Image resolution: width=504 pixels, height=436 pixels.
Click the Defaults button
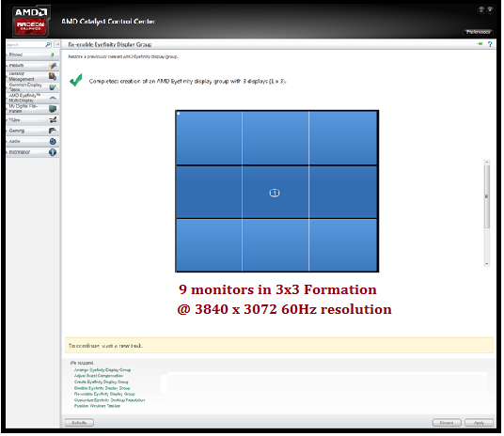(79, 423)
